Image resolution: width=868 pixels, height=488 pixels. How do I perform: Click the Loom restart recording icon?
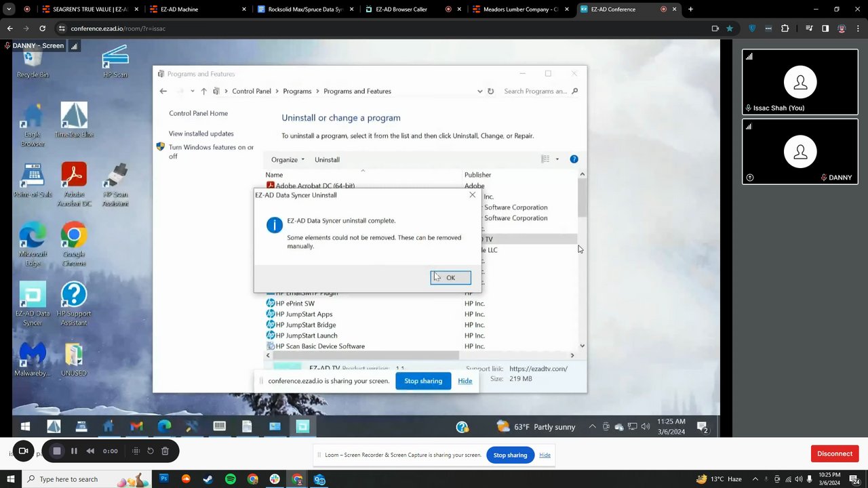pos(151,451)
